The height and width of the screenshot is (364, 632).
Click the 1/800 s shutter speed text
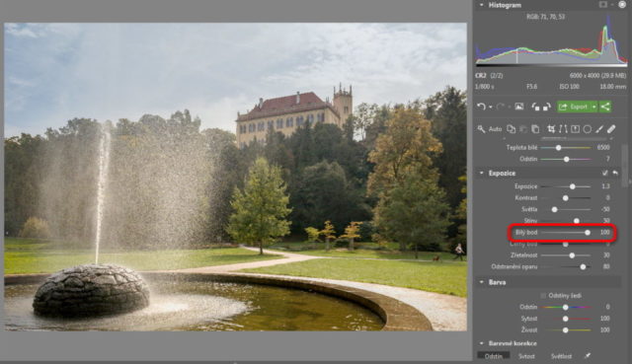click(485, 87)
